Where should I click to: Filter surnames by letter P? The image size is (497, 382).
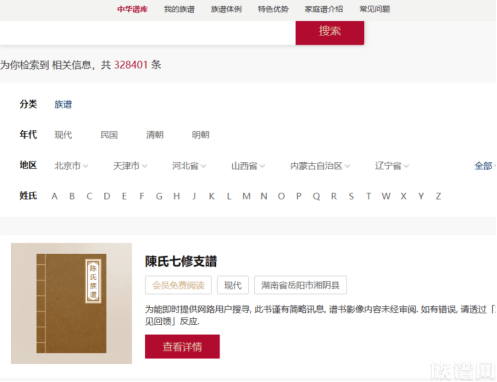pos(299,196)
